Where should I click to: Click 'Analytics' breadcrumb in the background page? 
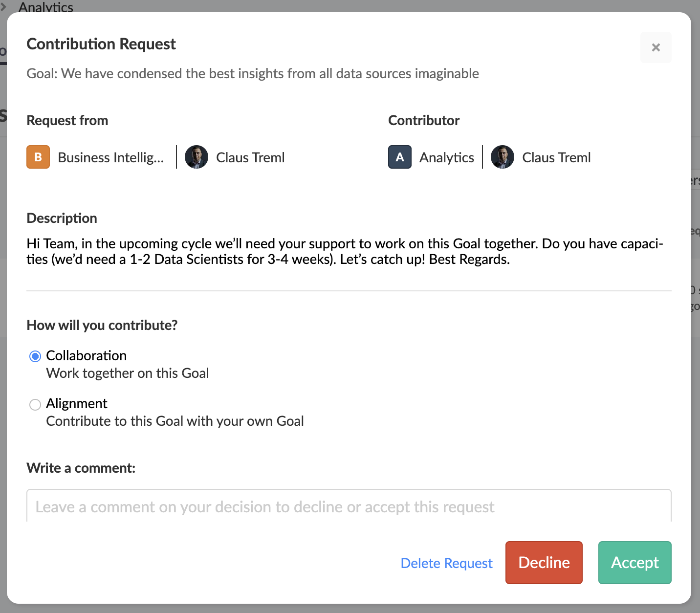(x=46, y=6)
